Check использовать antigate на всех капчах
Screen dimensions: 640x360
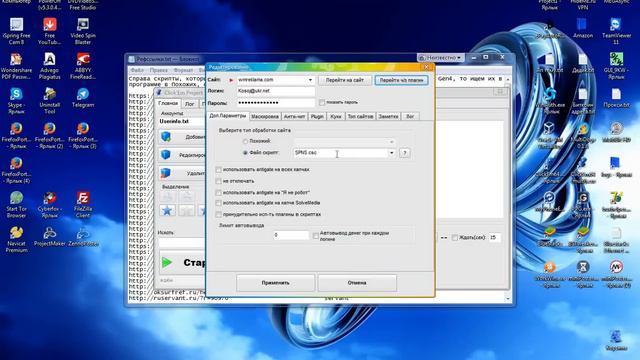218,169
